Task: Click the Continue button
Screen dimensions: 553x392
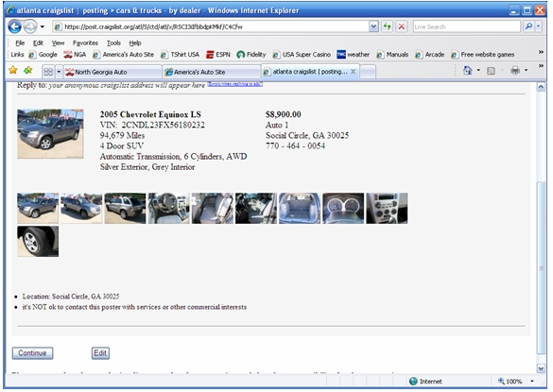Action: tap(32, 353)
